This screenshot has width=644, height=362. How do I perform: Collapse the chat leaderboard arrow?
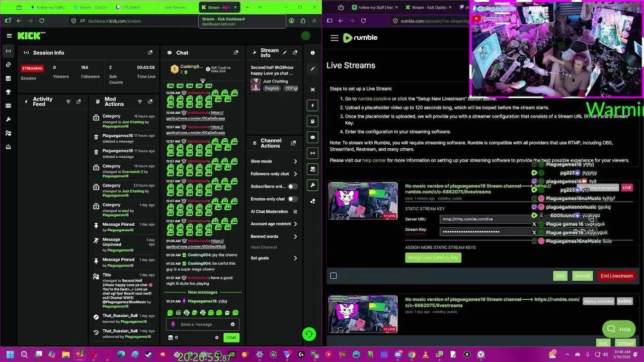[203, 80]
